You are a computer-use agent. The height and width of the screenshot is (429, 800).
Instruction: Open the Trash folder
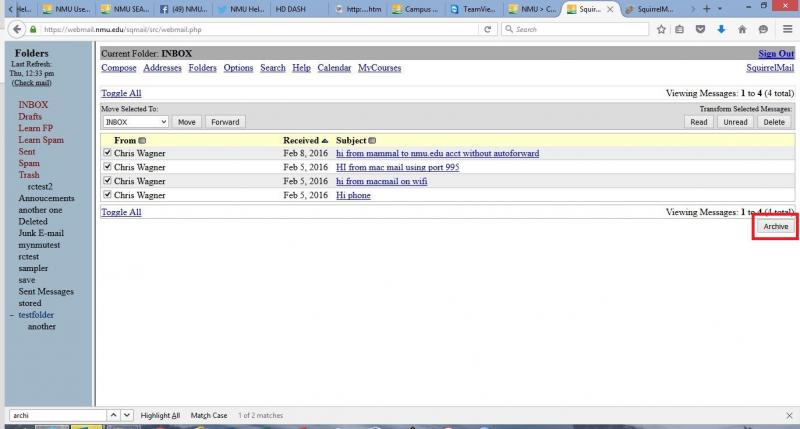point(29,175)
